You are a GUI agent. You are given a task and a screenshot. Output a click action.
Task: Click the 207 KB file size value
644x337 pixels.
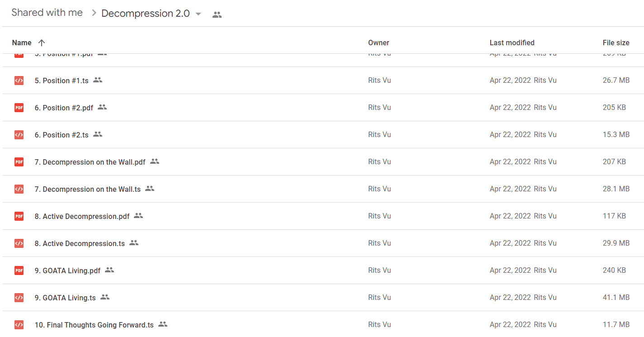[x=614, y=162]
